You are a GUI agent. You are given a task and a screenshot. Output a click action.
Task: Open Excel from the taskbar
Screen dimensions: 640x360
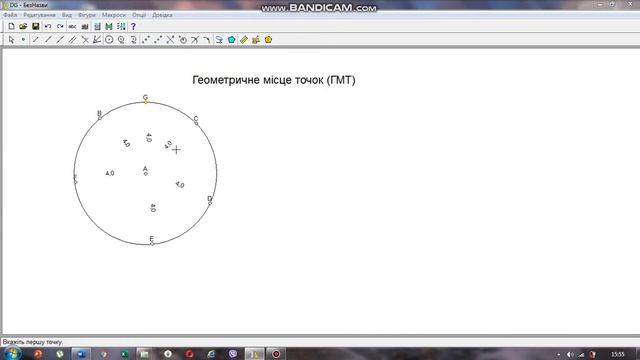(x=124, y=354)
